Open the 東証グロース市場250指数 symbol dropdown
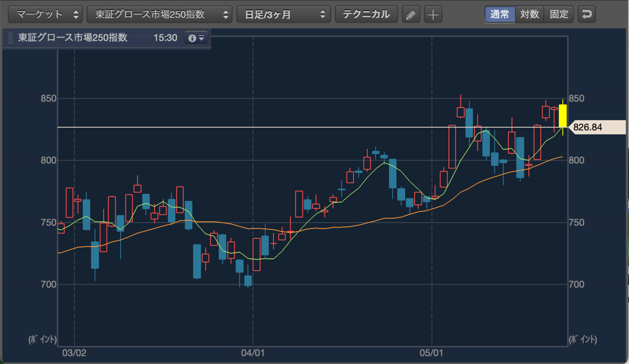The image size is (629, 364). click(x=160, y=14)
